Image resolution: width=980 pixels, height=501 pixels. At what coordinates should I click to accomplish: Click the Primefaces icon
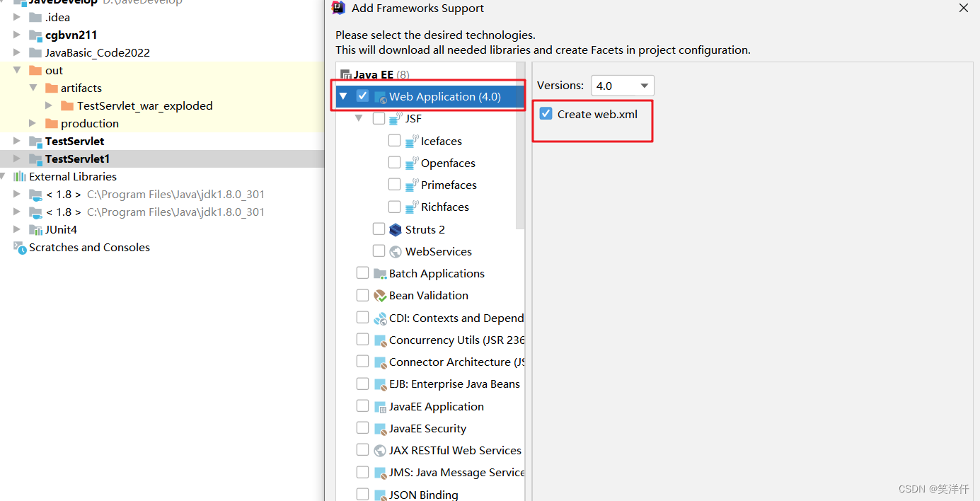coord(412,185)
